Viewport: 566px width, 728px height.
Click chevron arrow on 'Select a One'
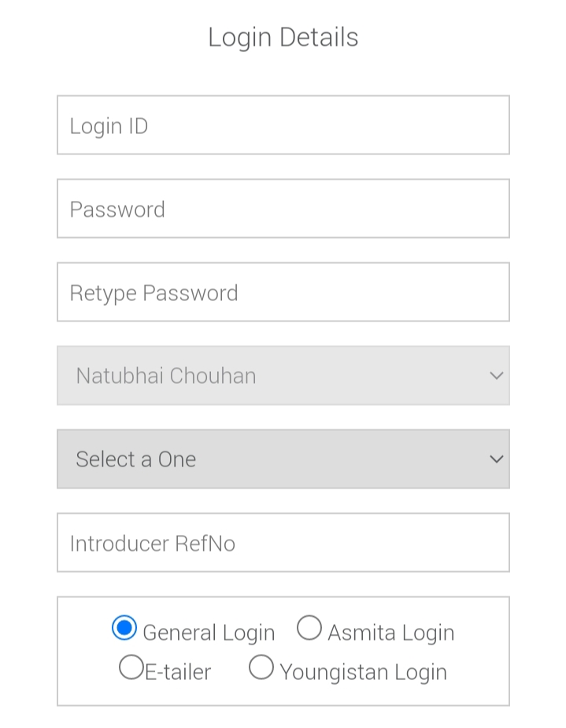[496, 459]
